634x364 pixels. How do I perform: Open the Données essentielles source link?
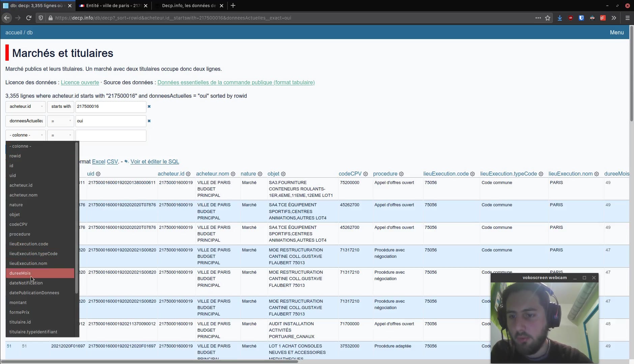coord(236,83)
